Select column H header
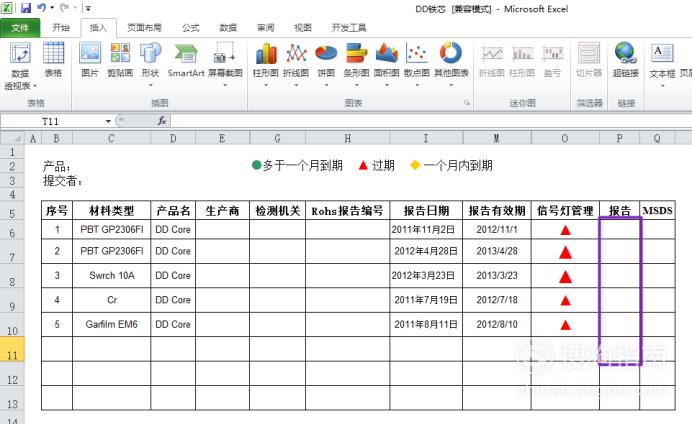This screenshot has height=424, width=692. coord(347,139)
